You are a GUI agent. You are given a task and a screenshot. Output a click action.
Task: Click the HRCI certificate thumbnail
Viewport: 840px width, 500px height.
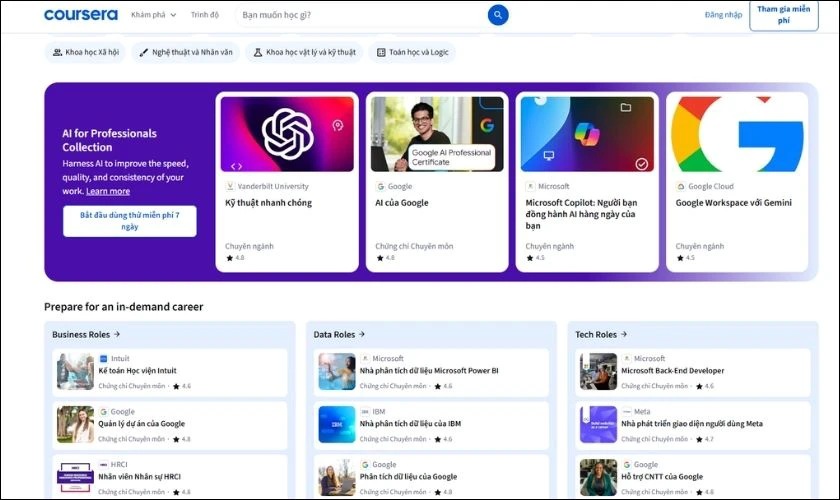click(76, 477)
